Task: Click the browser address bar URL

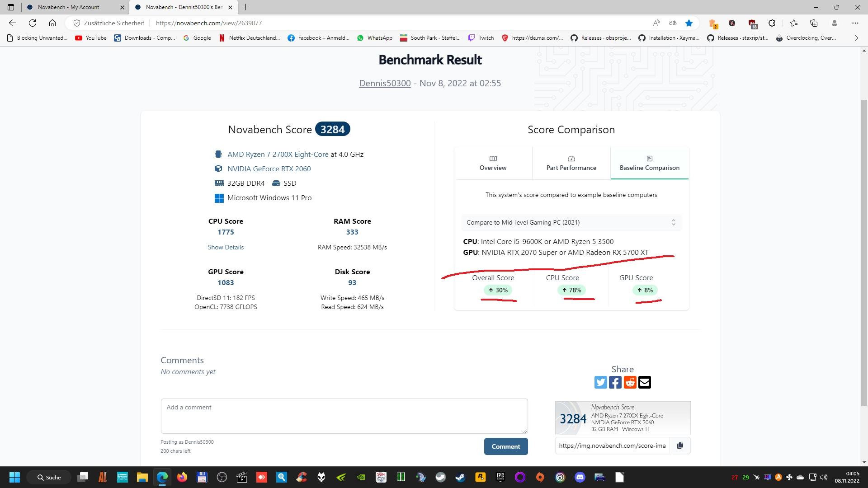Action: pyautogui.click(x=209, y=23)
